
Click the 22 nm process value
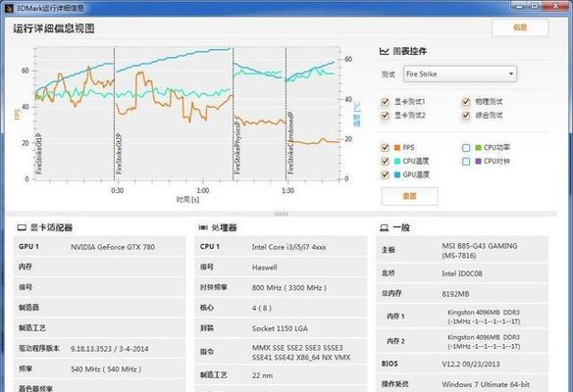[x=262, y=375]
